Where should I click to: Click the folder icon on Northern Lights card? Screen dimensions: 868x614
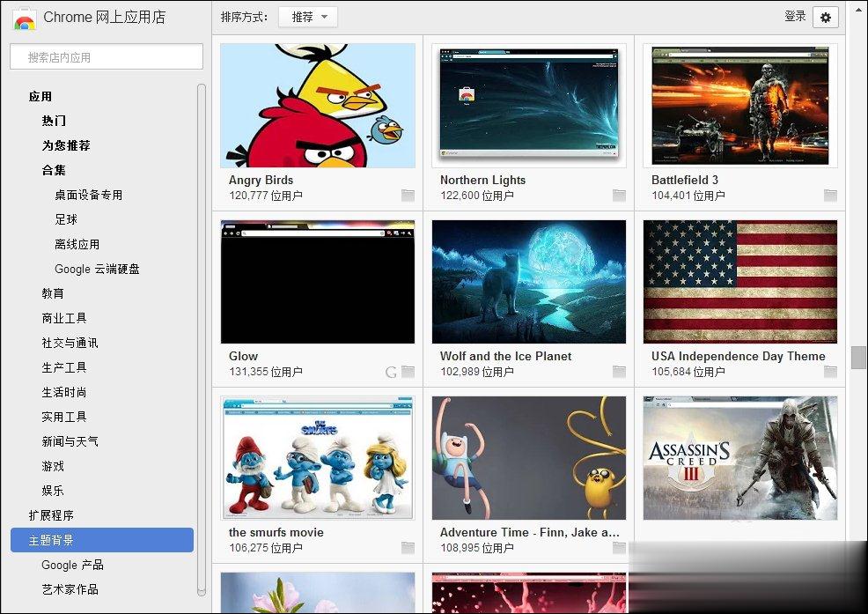620,195
